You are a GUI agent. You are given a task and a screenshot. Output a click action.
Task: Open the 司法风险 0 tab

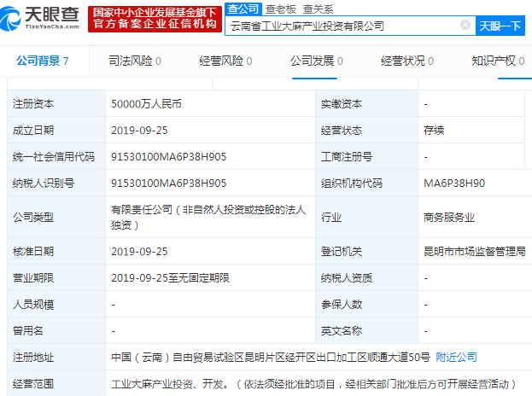(135, 61)
